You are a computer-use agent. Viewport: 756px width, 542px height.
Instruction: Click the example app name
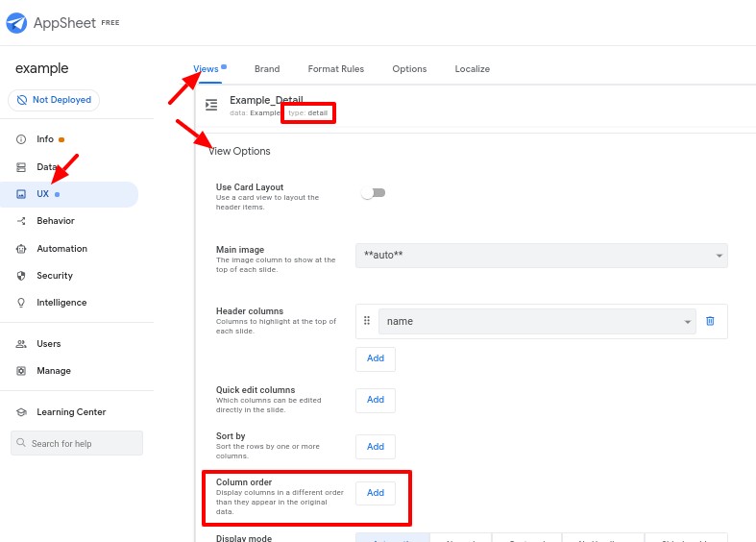42,68
